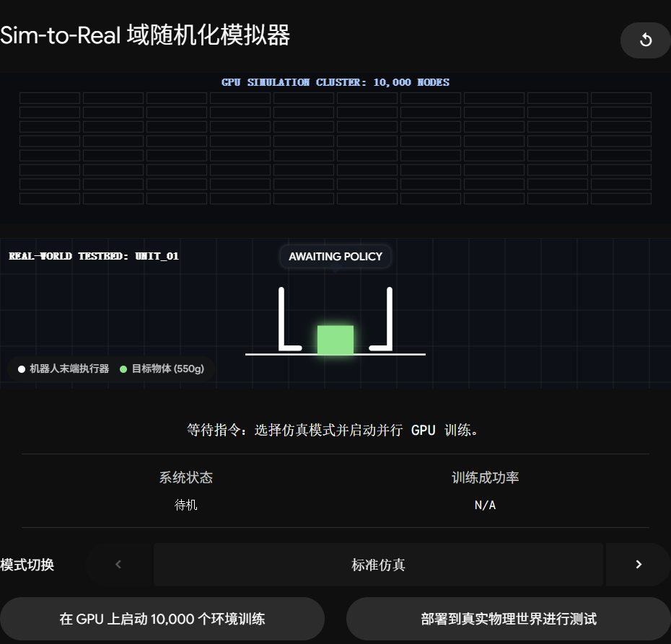This screenshot has height=644, width=671.
Task: Click white legend dot for 机器人末端执行器
Action: point(22,369)
